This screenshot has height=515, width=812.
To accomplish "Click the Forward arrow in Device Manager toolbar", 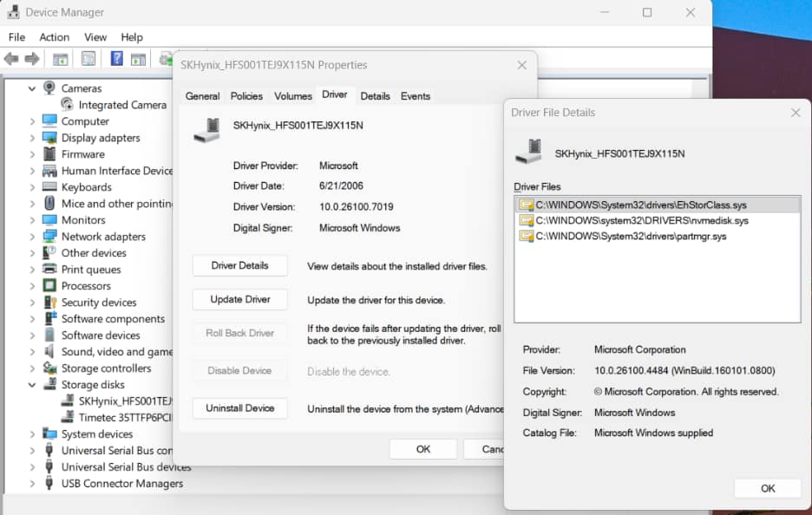I will [32, 59].
